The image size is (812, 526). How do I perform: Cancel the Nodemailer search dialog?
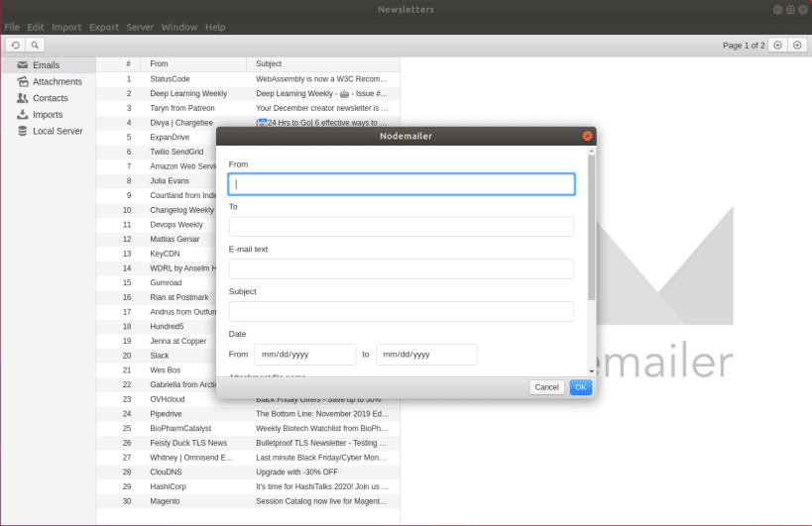(x=546, y=387)
